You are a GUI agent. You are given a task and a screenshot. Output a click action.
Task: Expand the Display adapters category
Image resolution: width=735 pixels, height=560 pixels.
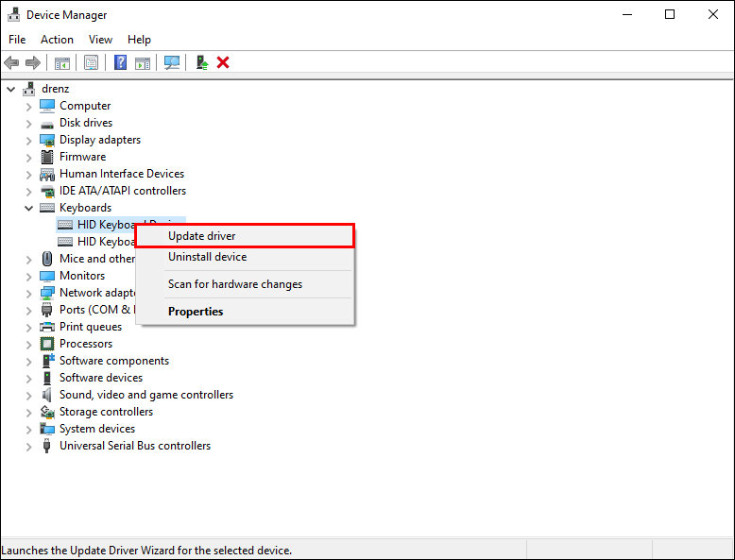pyautogui.click(x=29, y=140)
